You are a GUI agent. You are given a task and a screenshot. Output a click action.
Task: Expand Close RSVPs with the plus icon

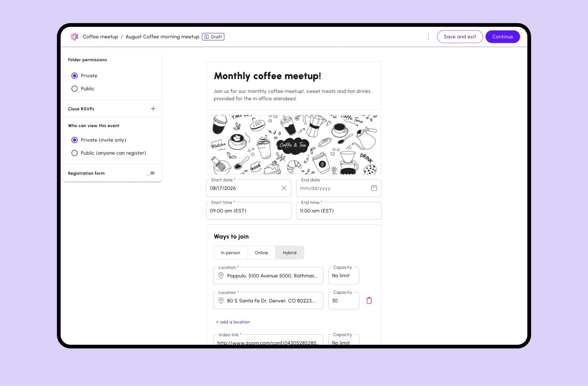click(x=153, y=109)
